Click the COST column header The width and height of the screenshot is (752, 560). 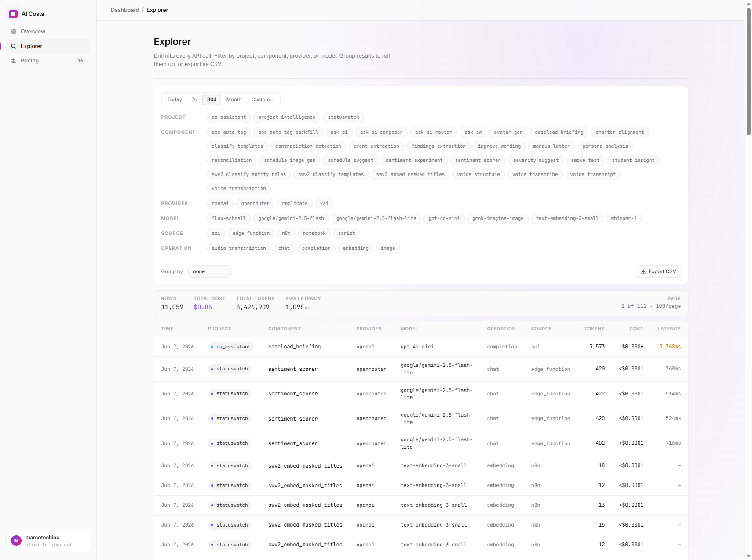pos(636,329)
